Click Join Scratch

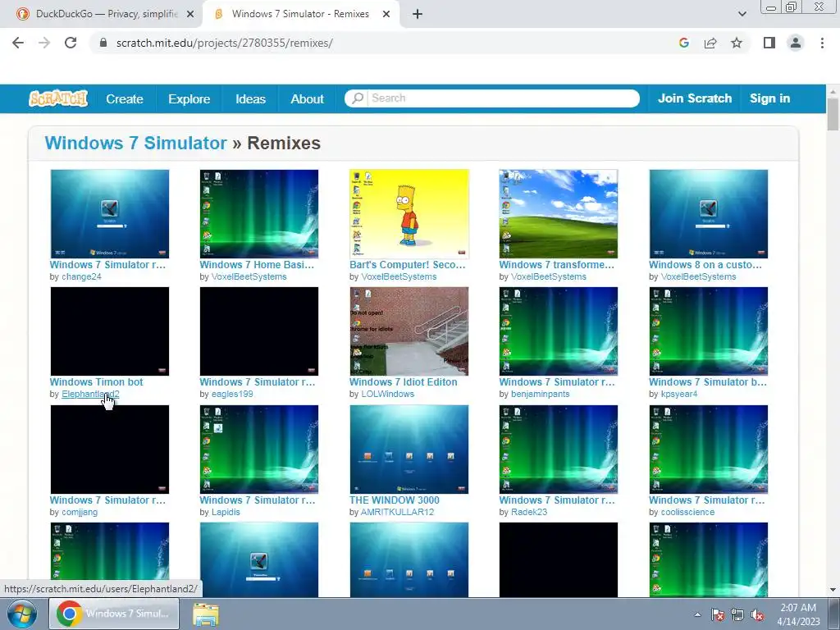695,98
